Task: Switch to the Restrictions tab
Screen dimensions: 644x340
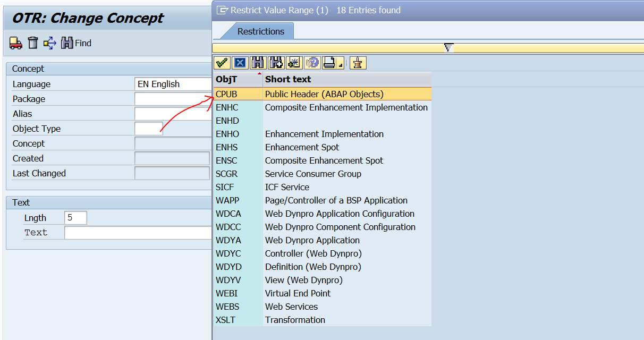Action: coord(260,31)
